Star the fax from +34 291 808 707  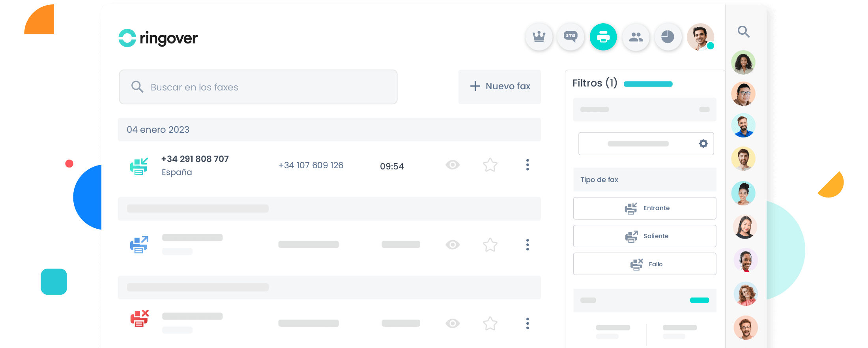490,165
